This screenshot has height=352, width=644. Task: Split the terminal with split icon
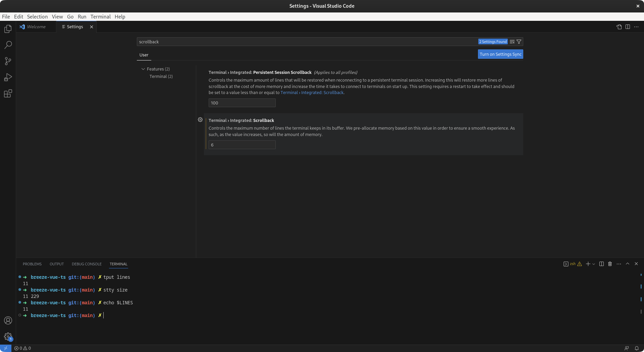click(601, 264)
